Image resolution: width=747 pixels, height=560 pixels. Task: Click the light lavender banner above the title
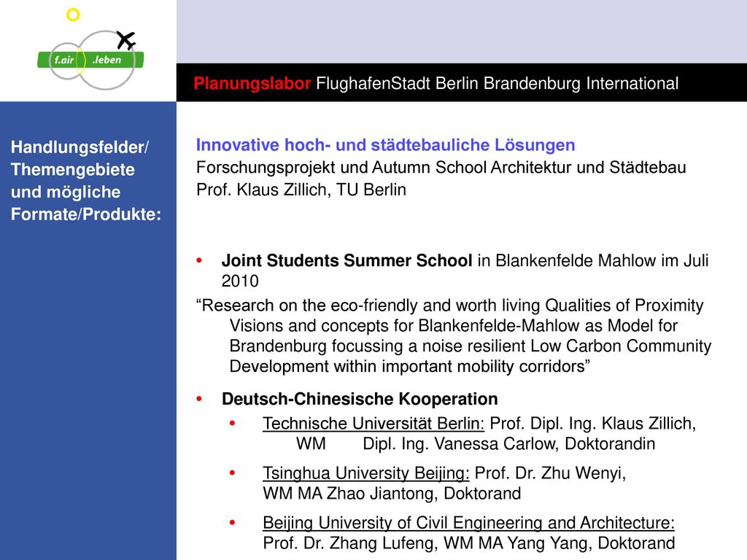click(462, 31)
